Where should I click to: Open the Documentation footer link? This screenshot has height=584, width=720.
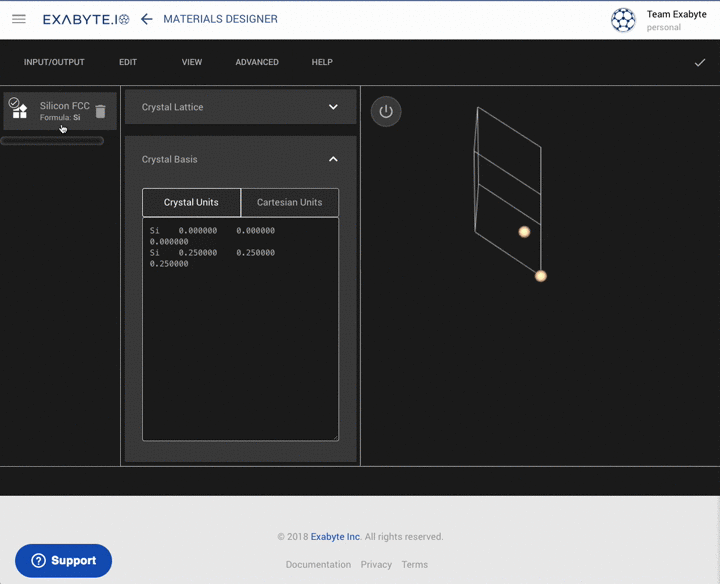318,564
